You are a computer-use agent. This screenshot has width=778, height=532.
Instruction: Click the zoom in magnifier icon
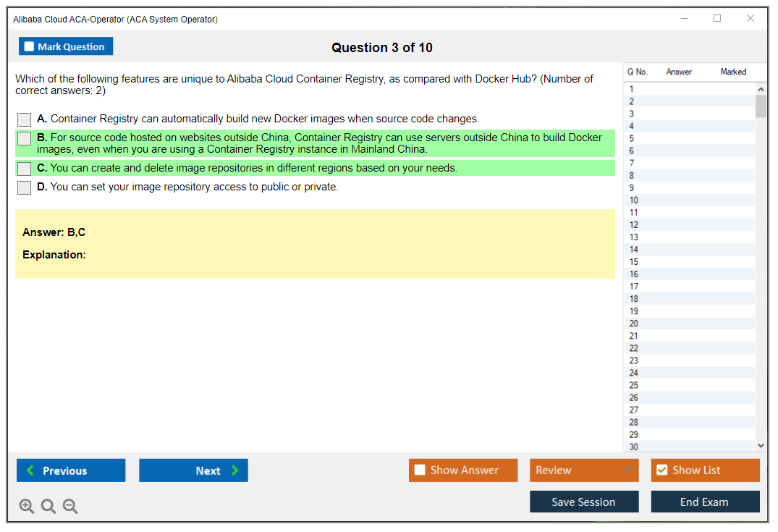coord(27,507)
